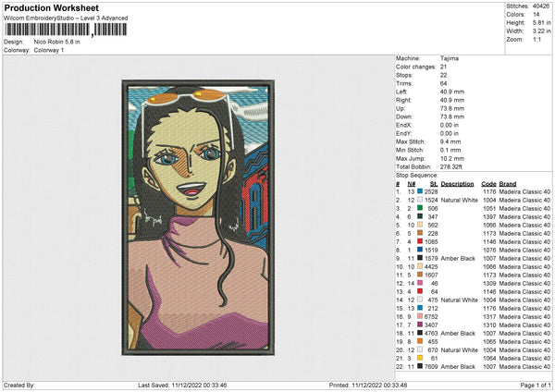
Task: Click the stitch count 1524 in stop row 2
Action: (x=431, y=200)
